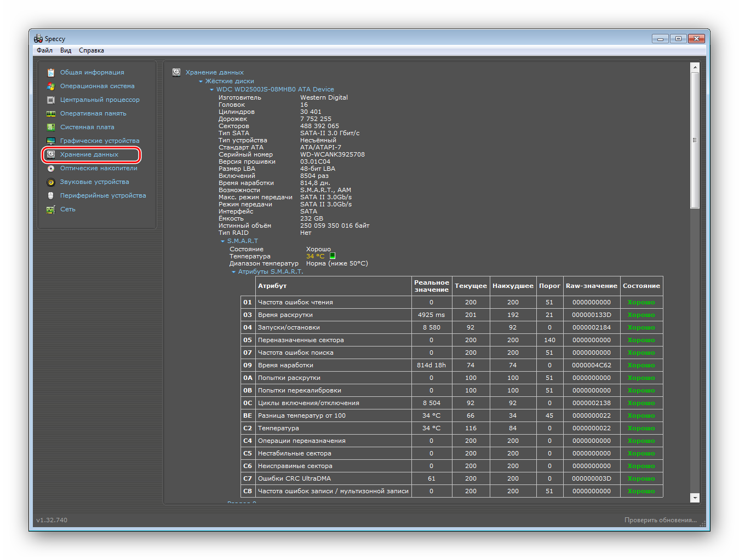Collapse the WDC WD2500JS-08MHB0 ATA Device node
739x560 pixels.
pyautogui.click(x=211, y=89)
